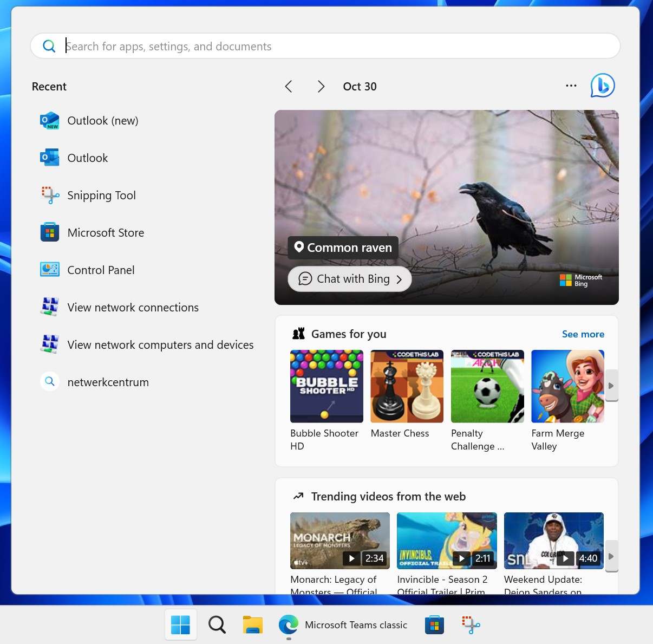Image resolution: width=653 pixels, height=644 pixels.
Task: Click Bubble Shooter HD title text
Action: coord(324,440)
